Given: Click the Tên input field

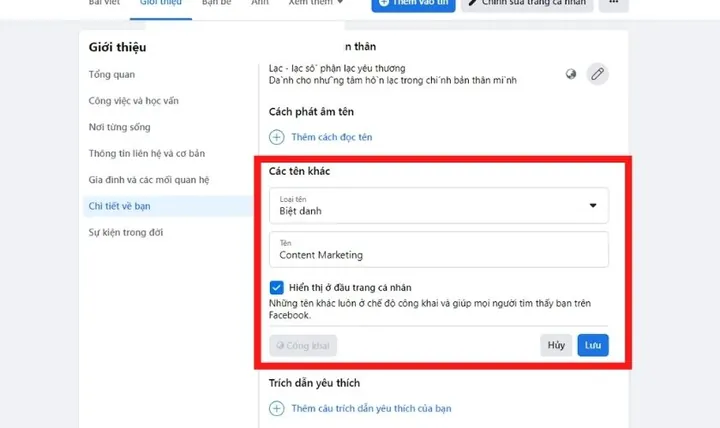Looking at the screenshot, I should [x=439, y=249].
